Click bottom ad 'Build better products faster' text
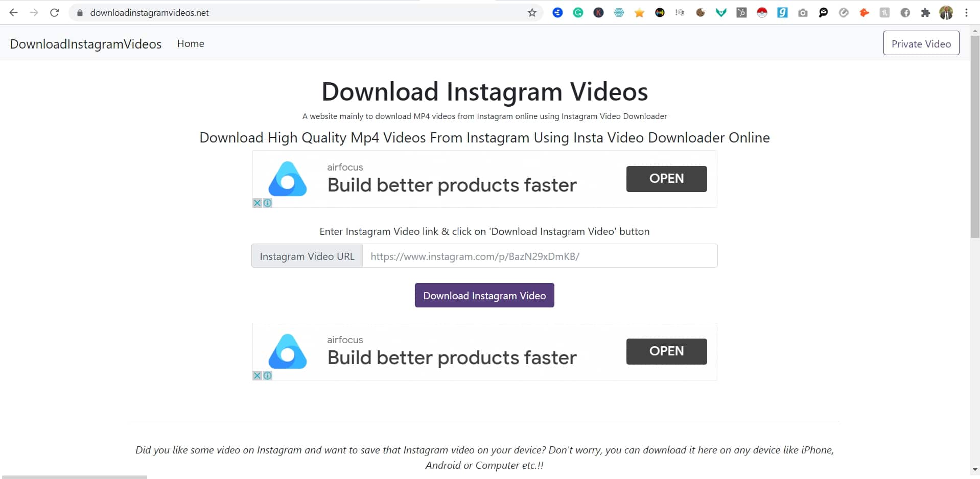Screen dimensions: 980x479 click(452, 357)
